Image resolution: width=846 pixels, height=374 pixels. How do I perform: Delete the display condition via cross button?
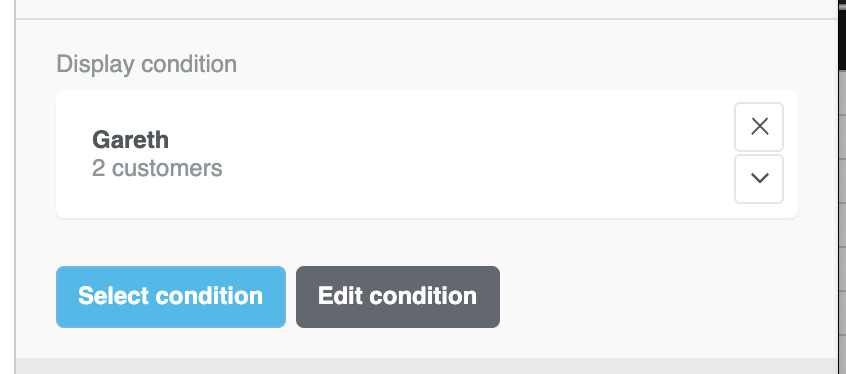759,127
